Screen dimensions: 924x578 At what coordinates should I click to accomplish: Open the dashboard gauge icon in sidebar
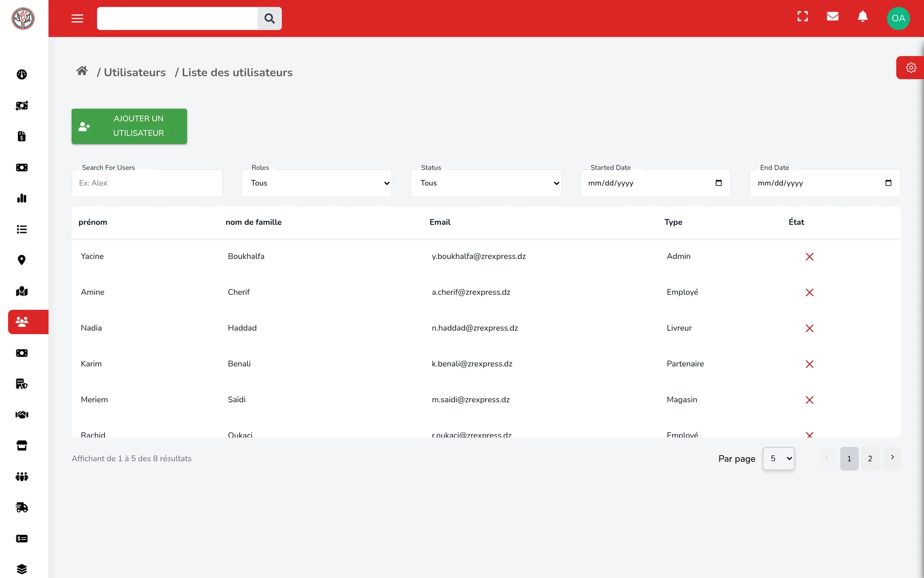tap(22, 74)
